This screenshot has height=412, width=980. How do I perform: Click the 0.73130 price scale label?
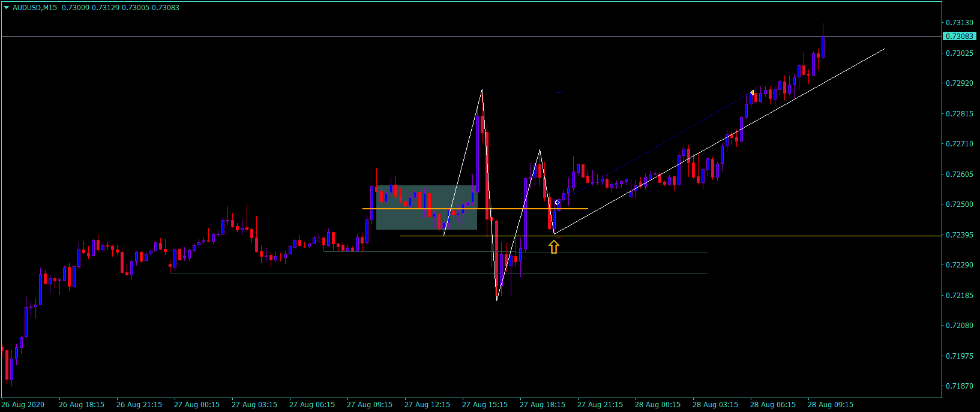coord(959,23)
